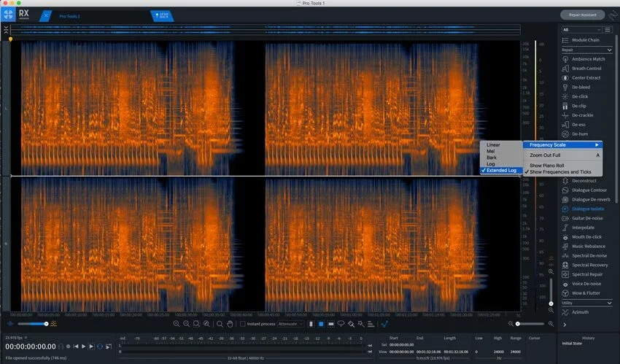The height and width of the screenshot is (364, 620).
Task: Open the Wow & Flutter module
Action: click(x=581, y=293)
